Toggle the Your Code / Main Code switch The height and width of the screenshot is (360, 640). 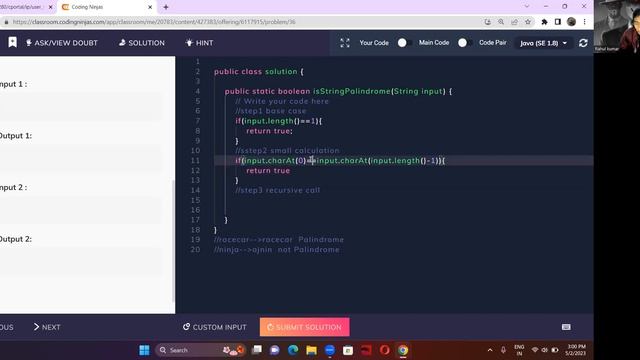pyautogui.click(x=404, y=43)
